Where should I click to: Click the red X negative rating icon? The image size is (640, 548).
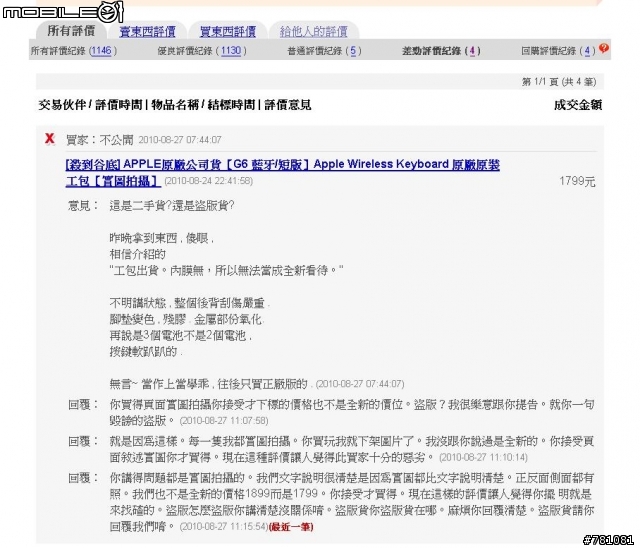pyautogui.click(x=49, y=139)
